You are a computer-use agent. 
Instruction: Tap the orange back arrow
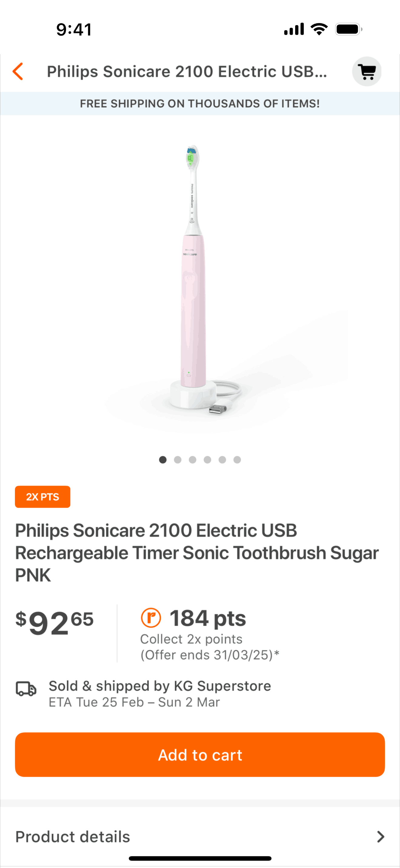[x=18, y=71]
